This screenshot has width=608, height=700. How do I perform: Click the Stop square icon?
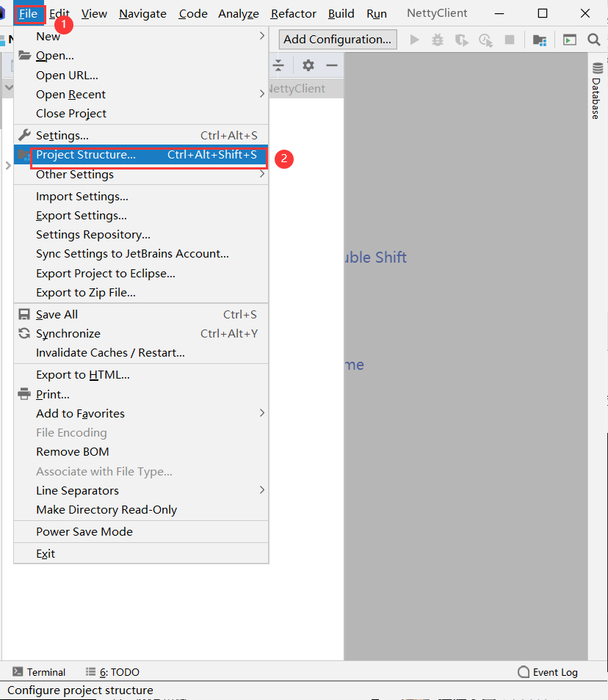coord(510,40)
